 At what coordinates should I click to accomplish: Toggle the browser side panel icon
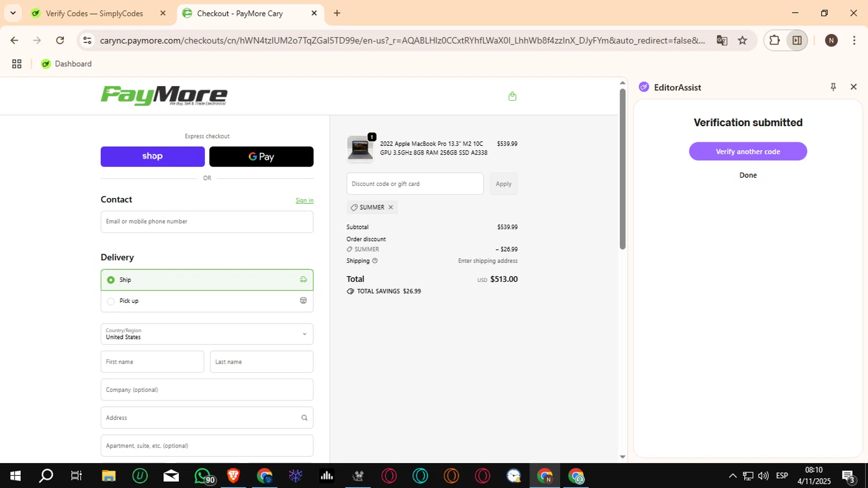tap(797, 40)
